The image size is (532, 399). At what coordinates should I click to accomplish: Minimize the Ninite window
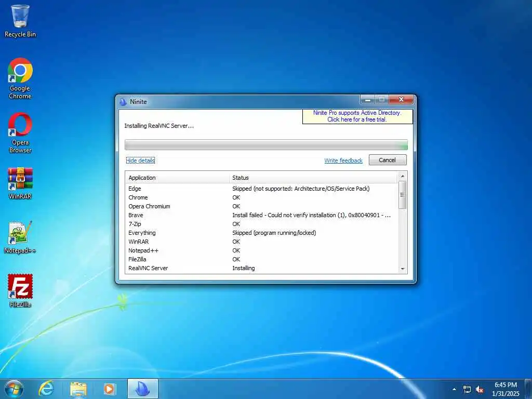point(367,100)
